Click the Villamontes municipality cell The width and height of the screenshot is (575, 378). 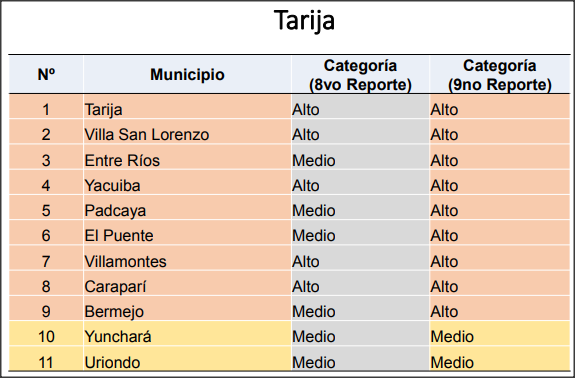[187, 261]
